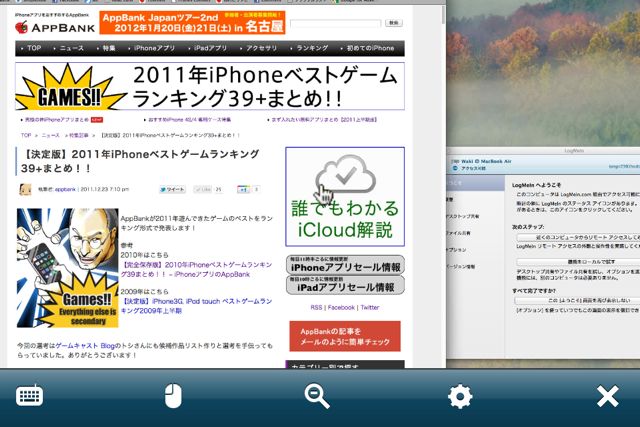Click LogMeIn 機能をローカルで試す button

coord(578,262)
